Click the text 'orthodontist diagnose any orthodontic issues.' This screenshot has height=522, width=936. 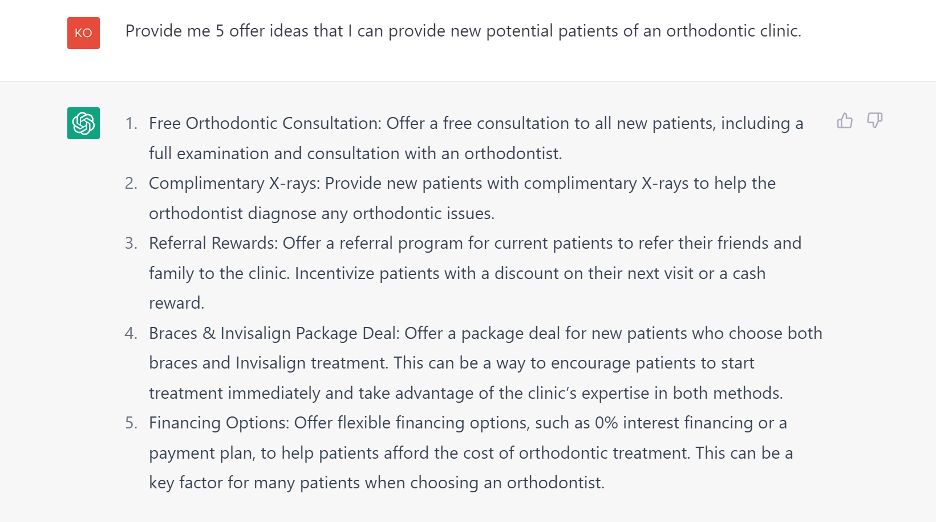[x=322, y=213]
